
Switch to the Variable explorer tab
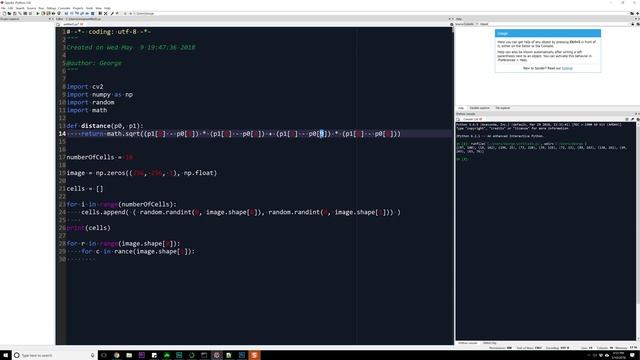(479, 108)
